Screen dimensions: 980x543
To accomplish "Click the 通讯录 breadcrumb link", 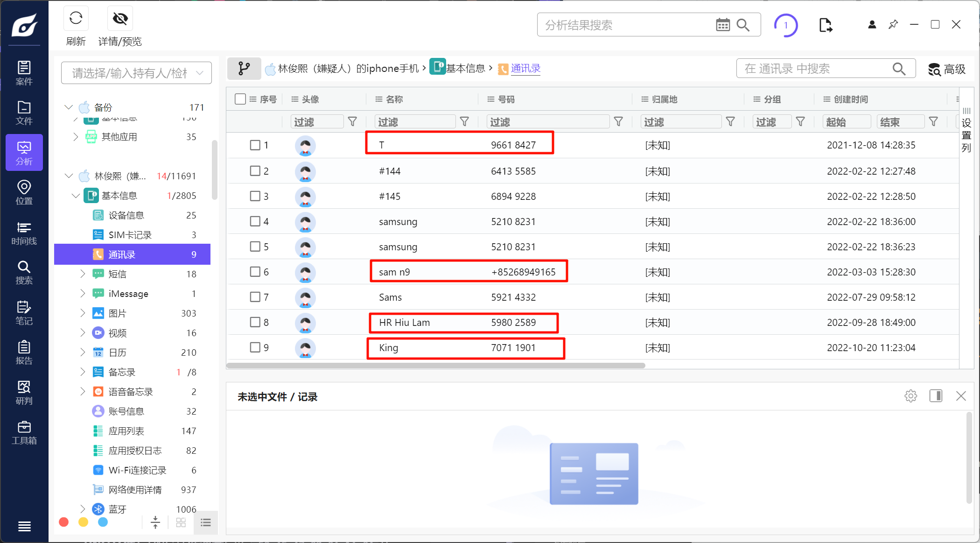I will click(525, 69).
